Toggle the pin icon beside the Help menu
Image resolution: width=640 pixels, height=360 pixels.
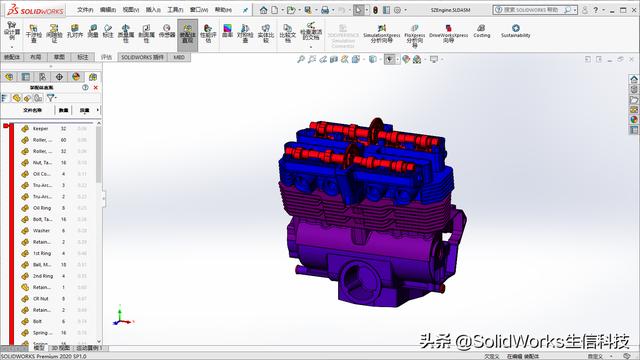[x=245, y=10]
